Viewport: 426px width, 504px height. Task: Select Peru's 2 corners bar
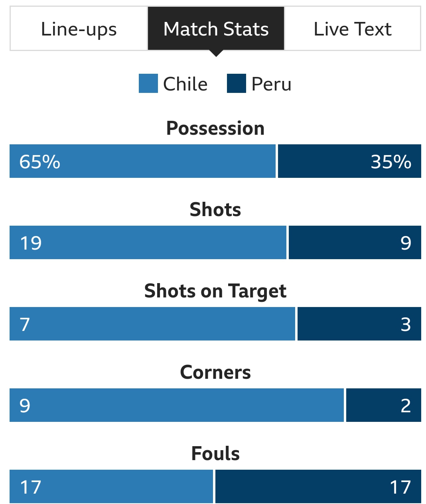tap(384, 405)
